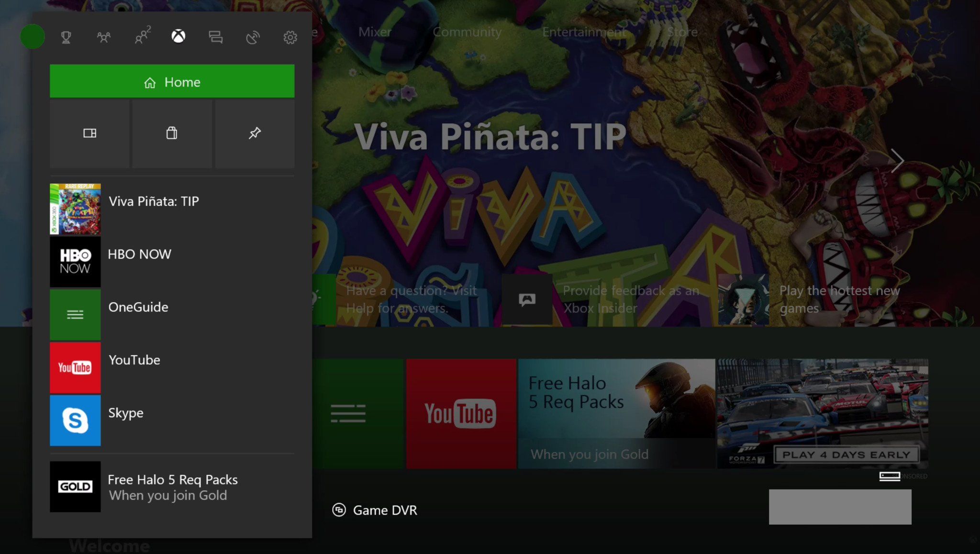This screenshot has height=554, width=980.
Task: Open the People friends tab
Action: coord(103,37)
